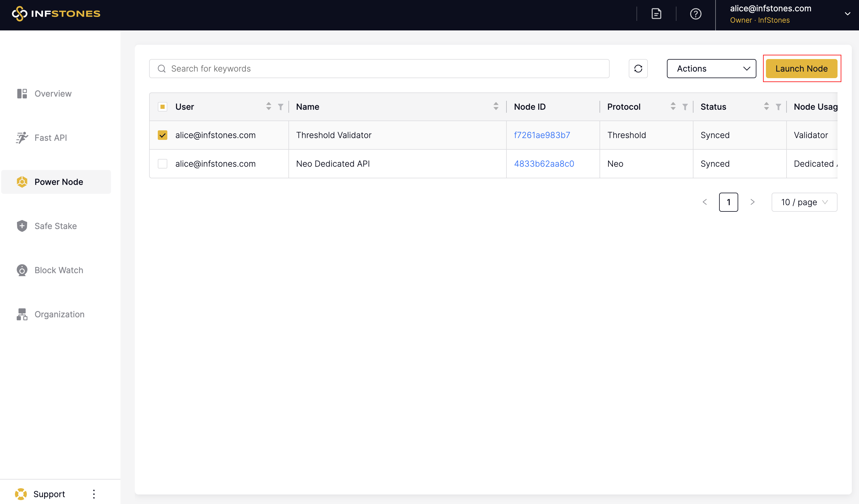Click the InfStones logo
This screenshot has width=859, height=504.
tap(56, 14)
